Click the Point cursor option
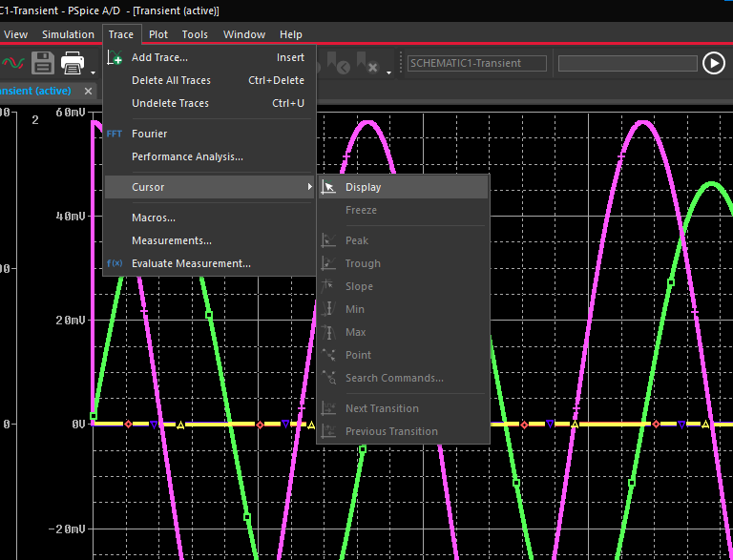This screenshot has width=733, height=560. coord(403,355)
